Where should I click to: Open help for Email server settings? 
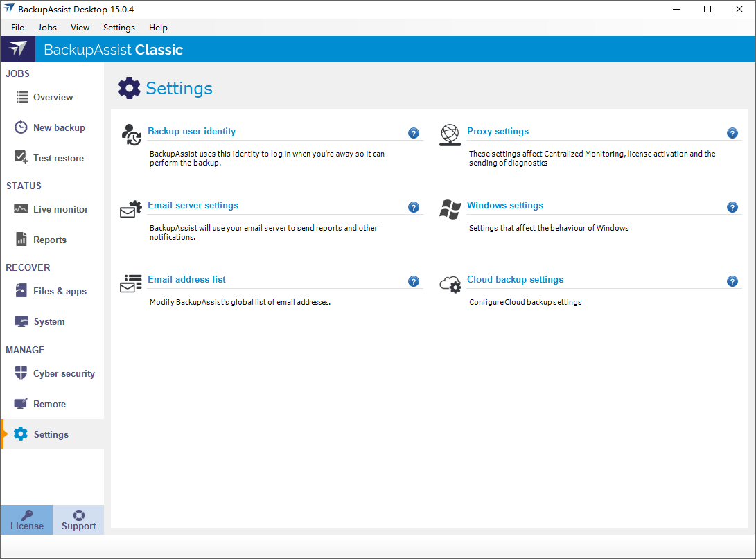point(414,207)
